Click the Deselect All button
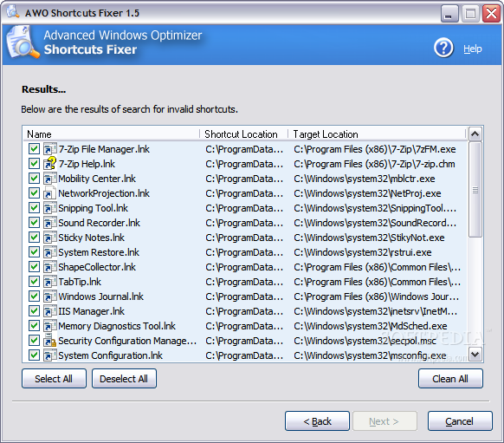 coord(124,379)
